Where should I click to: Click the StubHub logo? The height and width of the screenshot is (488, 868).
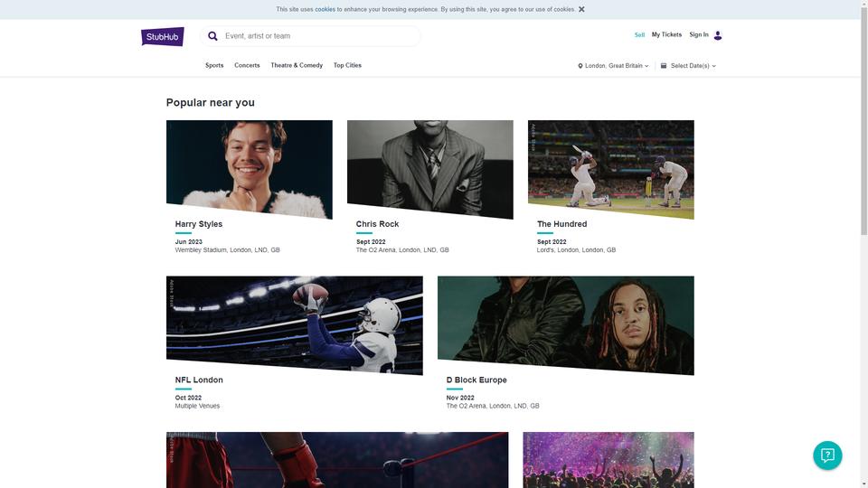click(162, 36)
